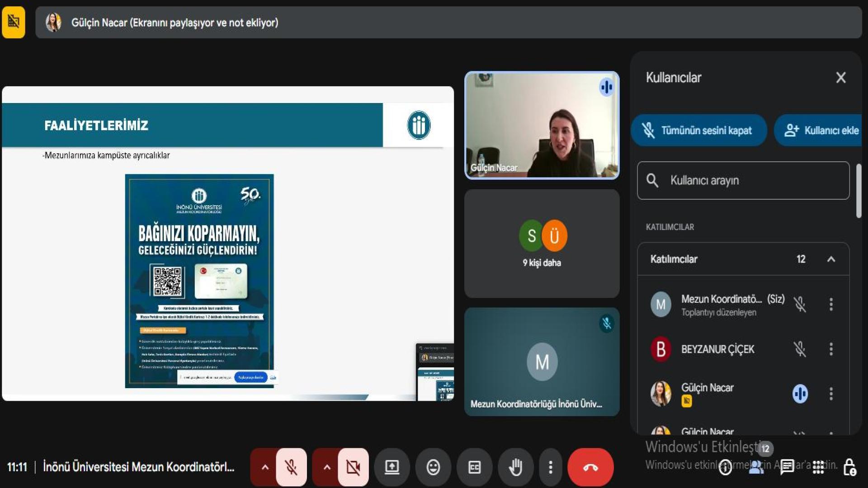This screenshot has height=488, width=868.
Task: Open meeting details info icon
Action: [x=725, y=467]
